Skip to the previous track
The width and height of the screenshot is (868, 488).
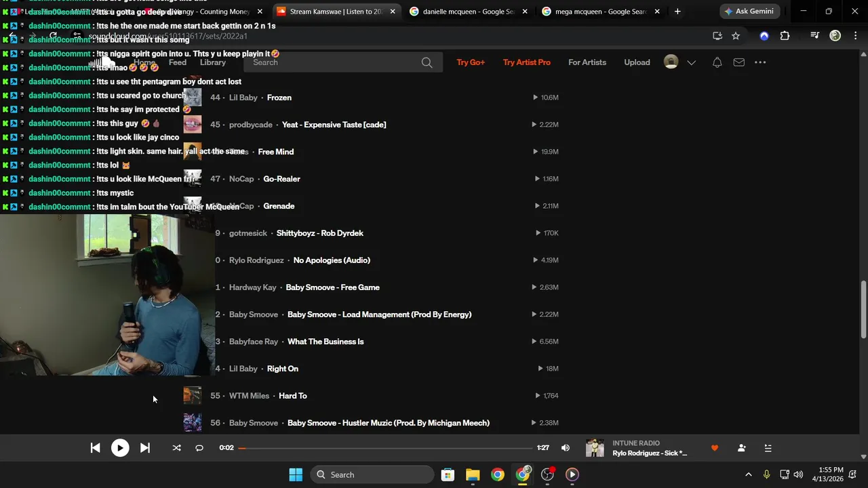96,448
